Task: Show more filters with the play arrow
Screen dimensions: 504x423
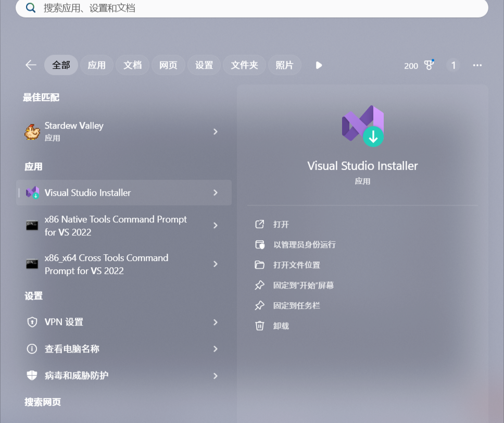Action: coord(319,65)
